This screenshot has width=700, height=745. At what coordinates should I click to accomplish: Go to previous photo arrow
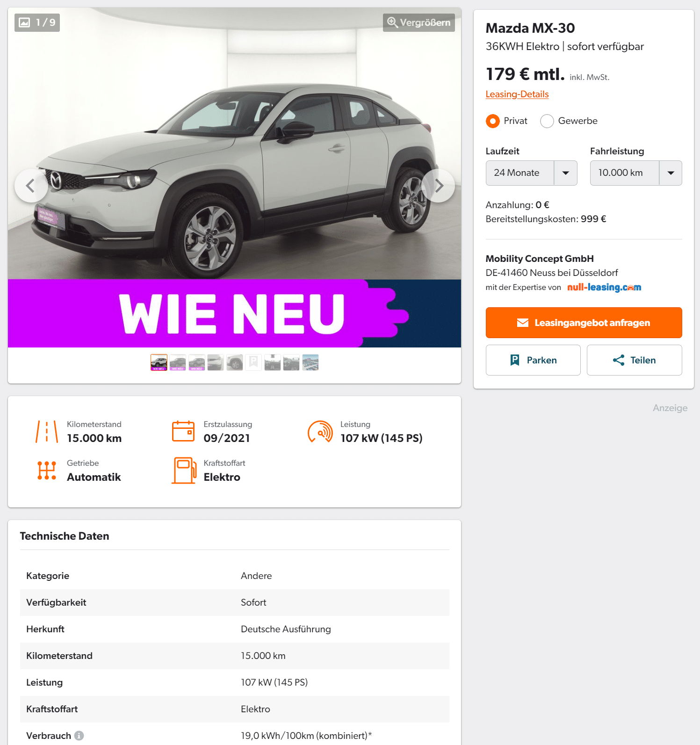tap(31, 186)
